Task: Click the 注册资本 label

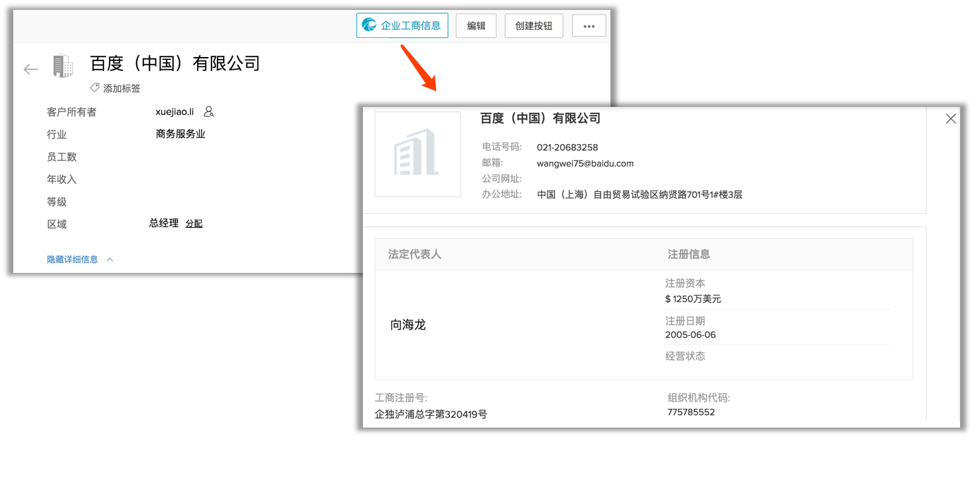Action: tap(685, 283)
